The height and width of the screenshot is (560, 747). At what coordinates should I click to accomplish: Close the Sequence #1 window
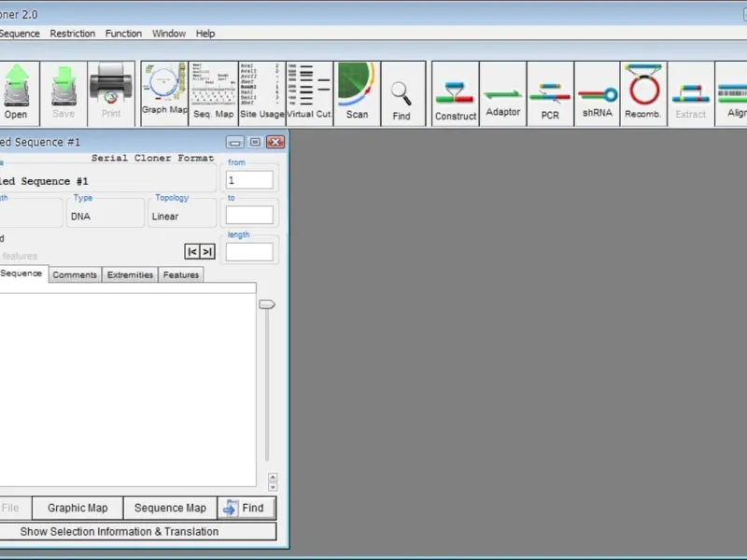275,142
